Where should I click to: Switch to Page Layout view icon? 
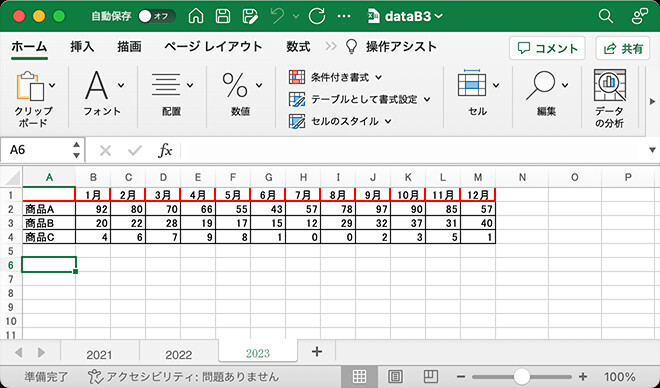395,376
